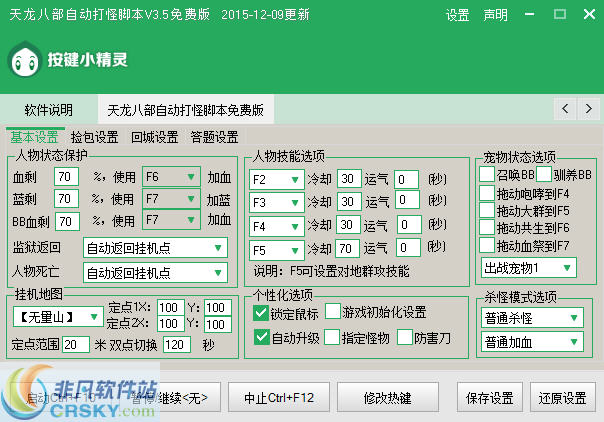Click the 保存设置 button
Image resolution: width=604 pixels, height=422 pixels.
click(490, 397)
